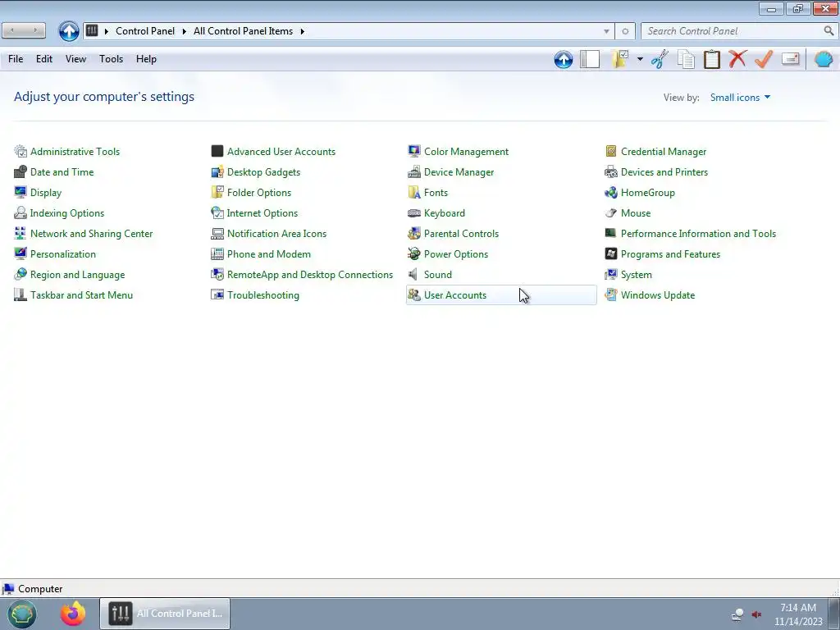Click the Indexing Options icon
Viewport: 840px width, 630px height.
21,213
